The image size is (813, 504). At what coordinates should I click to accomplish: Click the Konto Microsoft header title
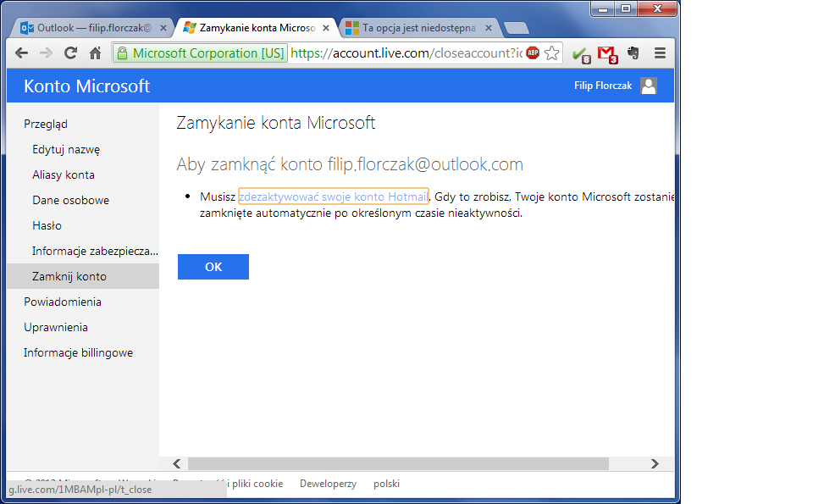(x=86, y=86)
